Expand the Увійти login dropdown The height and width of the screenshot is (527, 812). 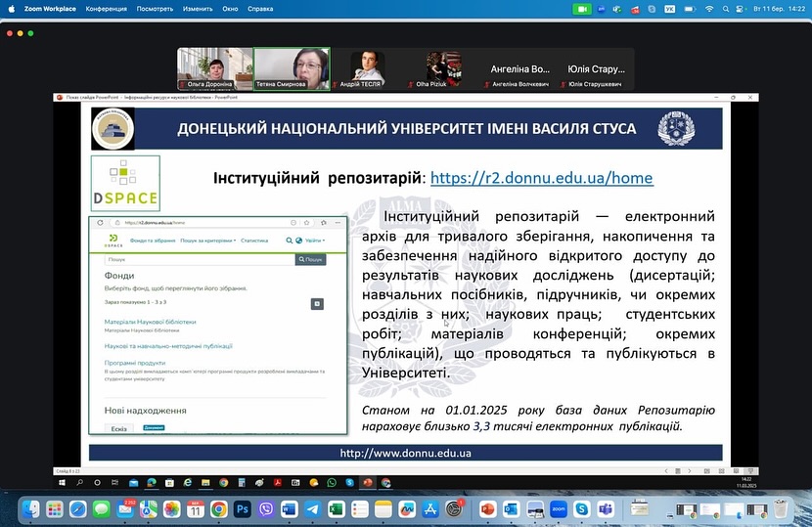tap(315, 241)
